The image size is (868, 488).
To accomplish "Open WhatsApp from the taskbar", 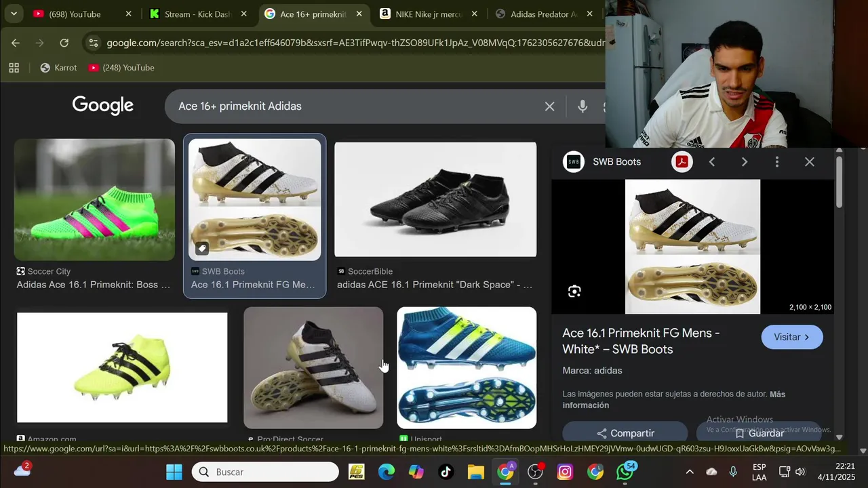I will (625, 472).
